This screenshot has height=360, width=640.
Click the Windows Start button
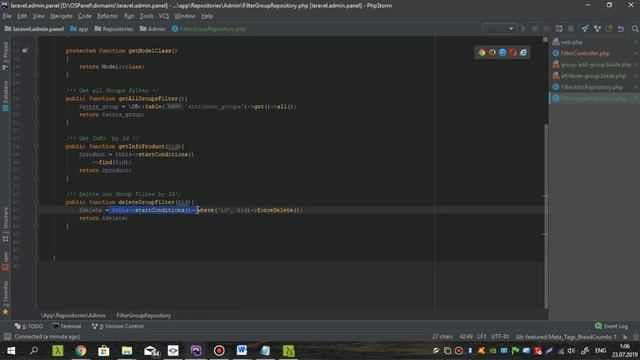(x=11, y=351)
